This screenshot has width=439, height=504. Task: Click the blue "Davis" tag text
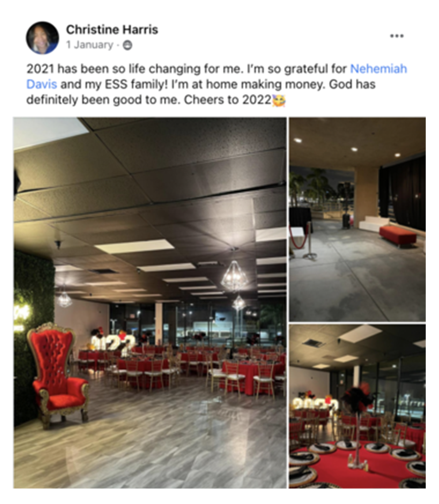point(42,84)
